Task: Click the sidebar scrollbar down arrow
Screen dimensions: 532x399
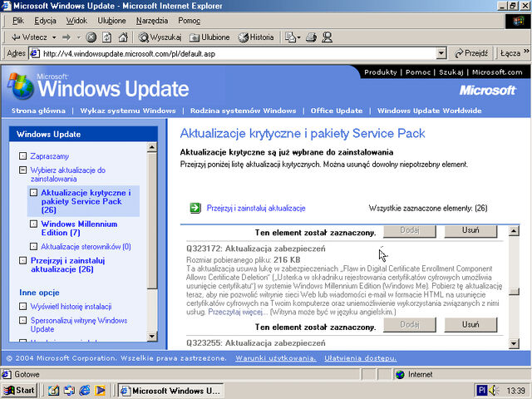Action: click(152, 336)
